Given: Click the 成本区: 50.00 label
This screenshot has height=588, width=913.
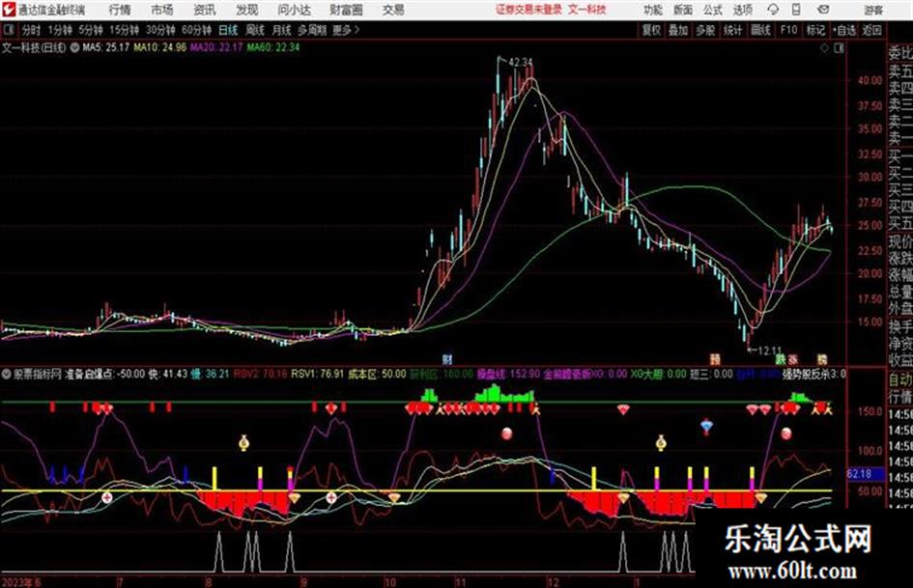Looking at the screenshot, I should pyautogui.click(x=377, y=374).
